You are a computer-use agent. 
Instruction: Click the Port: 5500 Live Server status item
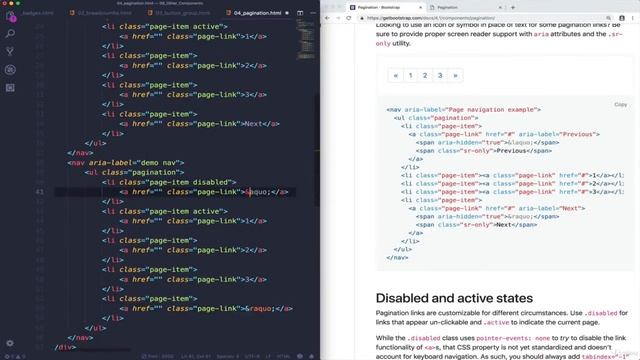[x=157, y=356]
